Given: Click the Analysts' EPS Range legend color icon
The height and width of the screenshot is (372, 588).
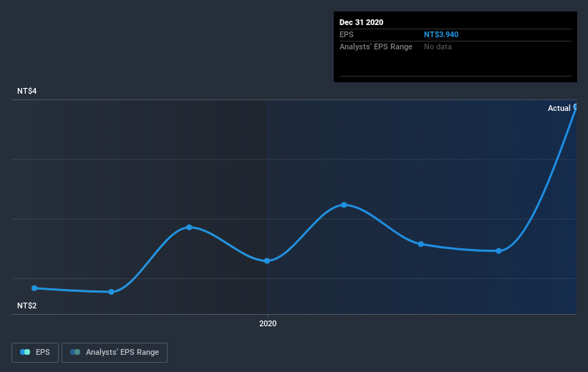Looking at the screenshot, I should [x=75, y=352].
